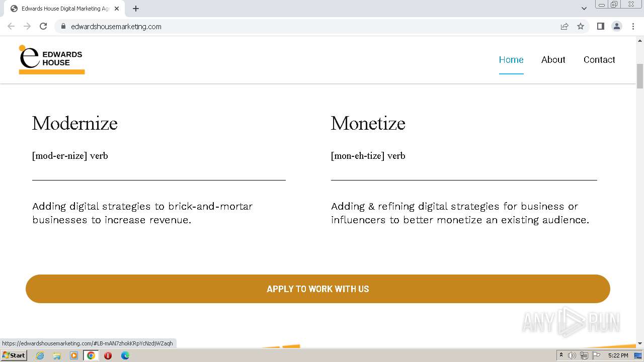Click the share page icon
Image resolution: width=644 pixels, height=362 pixels.
tap(565, 26)
